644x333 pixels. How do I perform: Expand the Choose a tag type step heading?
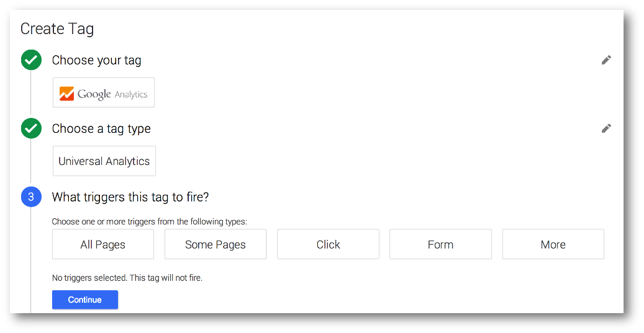(101, 128)
